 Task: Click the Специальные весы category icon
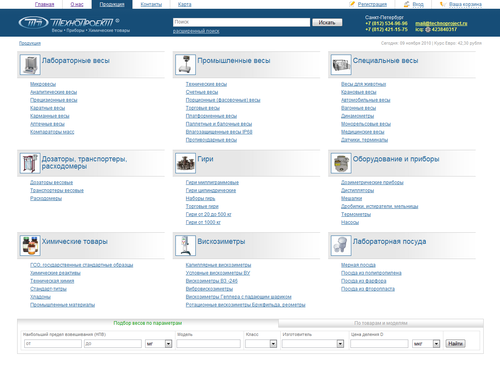(x=341, y=65)
